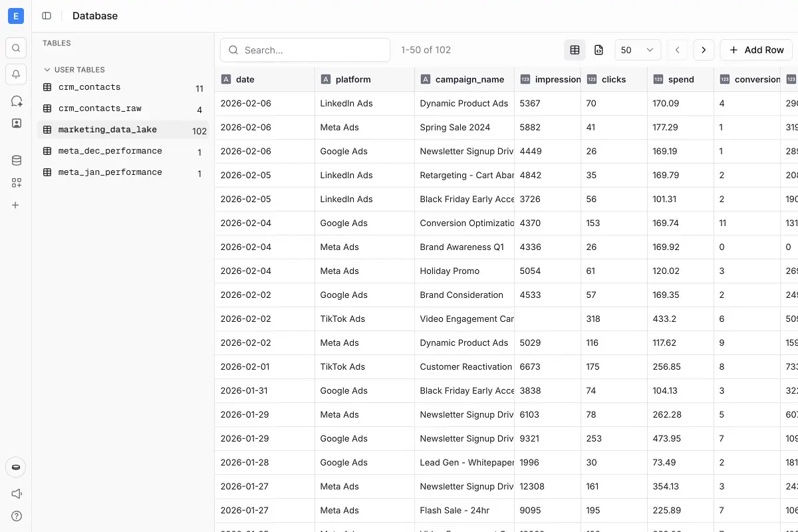The width and height of the screenshot is (798, 532).
Task: Click the plus icon below the sidebar icons
Action: click(x=15, y=205)
